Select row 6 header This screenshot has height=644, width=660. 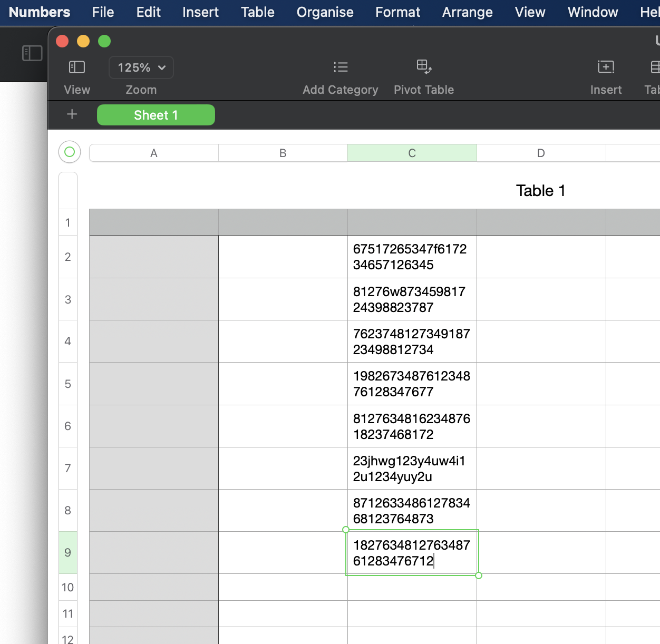(x=68, y=426)
